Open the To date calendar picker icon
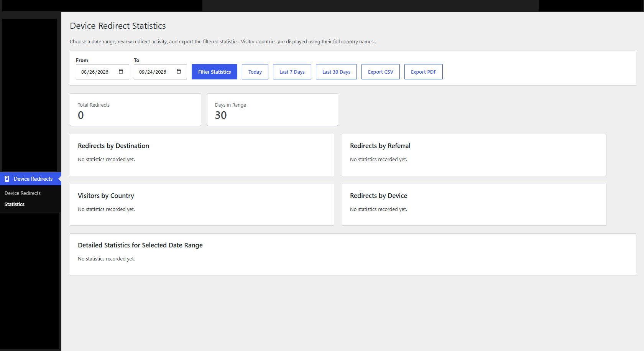The height and width of the screenshot is (351, 644). 179,72
